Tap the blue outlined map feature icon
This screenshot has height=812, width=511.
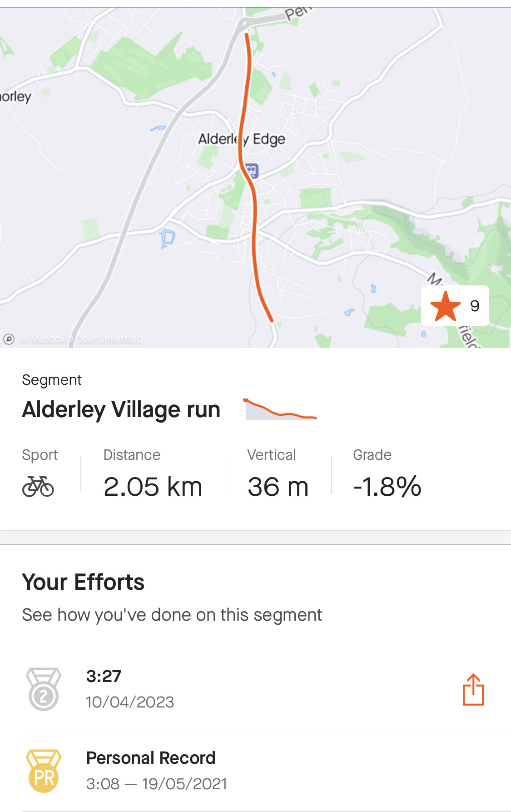pos(167,238)
